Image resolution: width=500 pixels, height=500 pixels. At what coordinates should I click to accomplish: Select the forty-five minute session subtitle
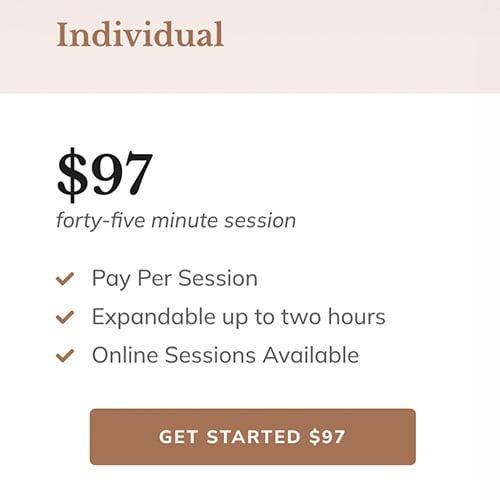176,221
